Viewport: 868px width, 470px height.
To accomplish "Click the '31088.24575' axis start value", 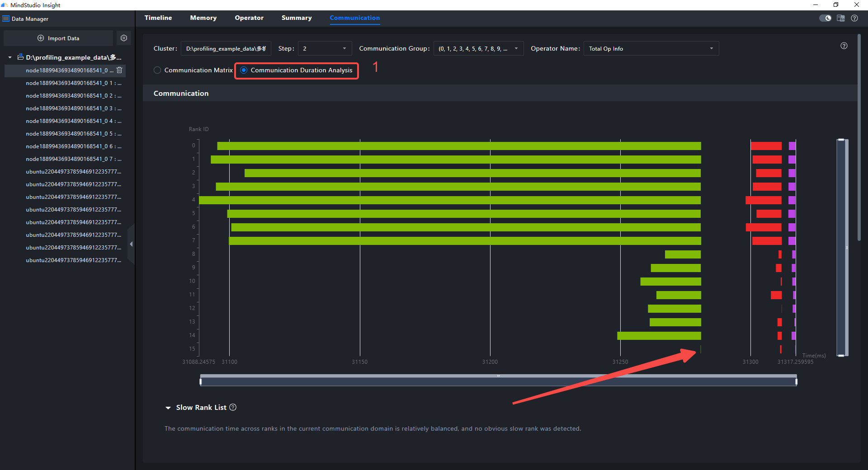I will pos(198,362).
